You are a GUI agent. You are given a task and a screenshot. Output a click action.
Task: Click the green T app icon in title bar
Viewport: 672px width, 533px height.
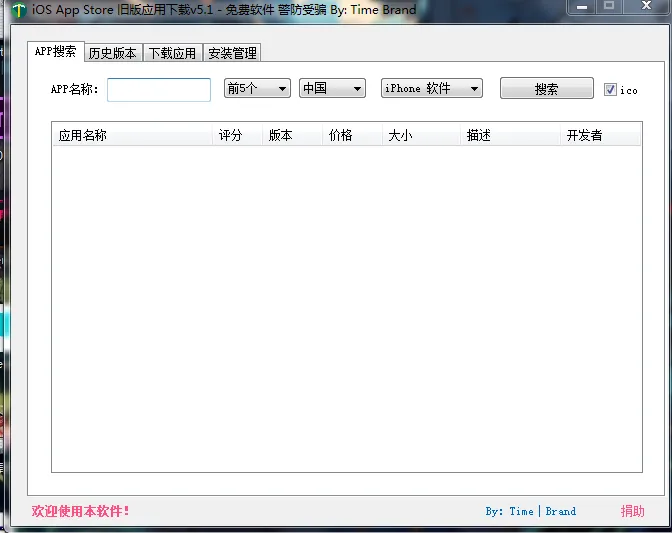18,10
